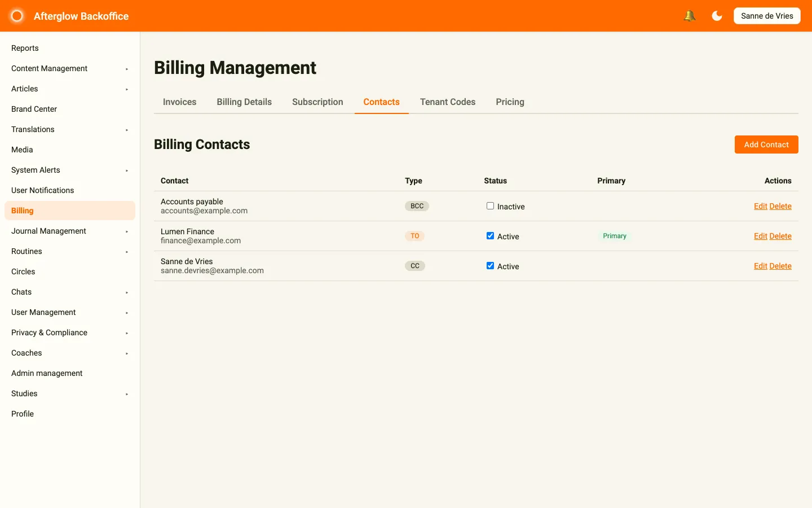The height and width of the screenshot is (508, 812).
Task: Expand the Articles sidebar section
Action: (x=70, y=89)
